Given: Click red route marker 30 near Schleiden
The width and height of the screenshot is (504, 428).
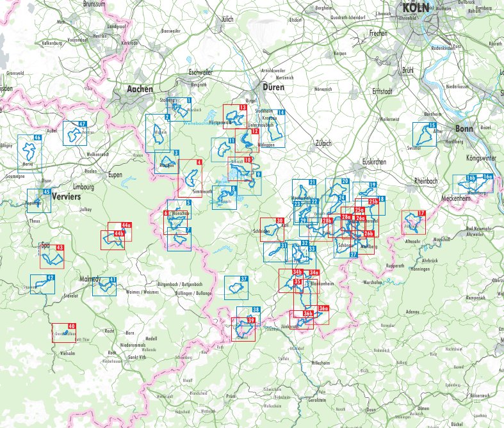Looking at the screenshot, I should coord(272,230).
